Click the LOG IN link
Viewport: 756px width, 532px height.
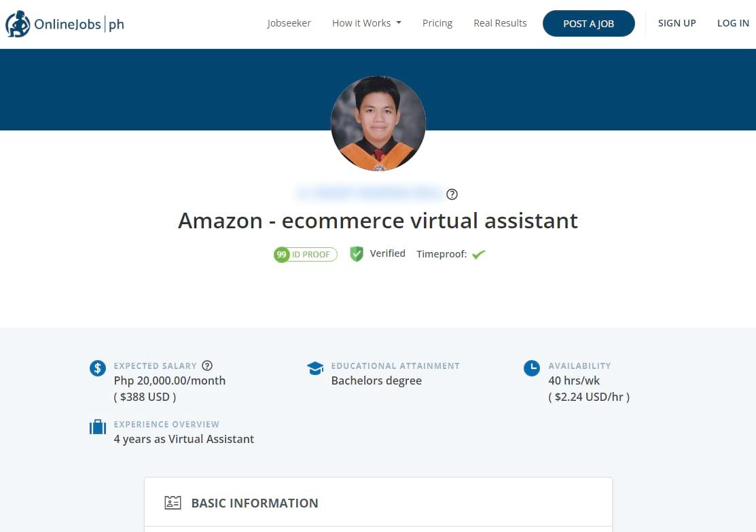733,22
